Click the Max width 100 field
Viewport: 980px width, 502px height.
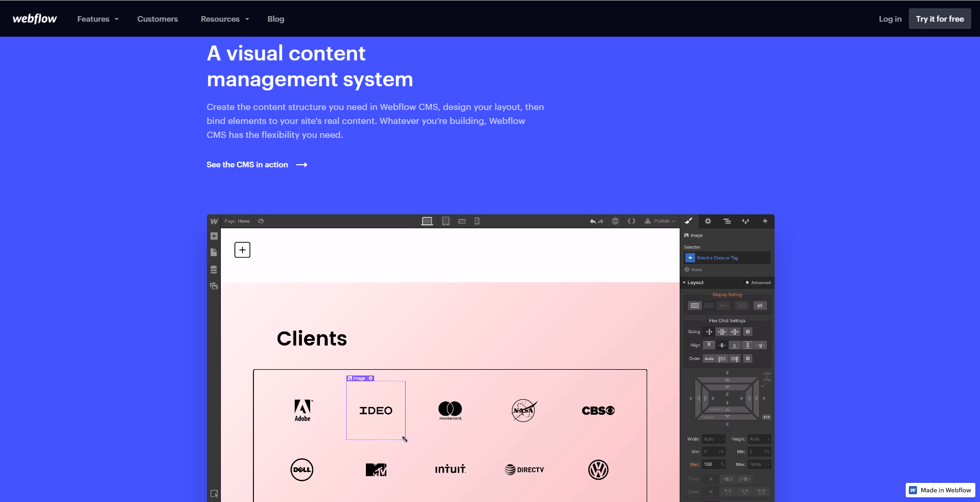tap(714, 464)
